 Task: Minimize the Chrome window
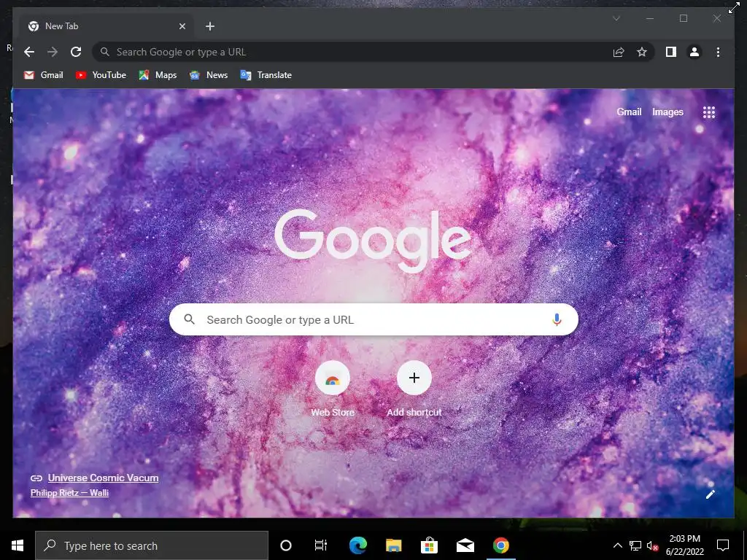click(x=650, y=18)
